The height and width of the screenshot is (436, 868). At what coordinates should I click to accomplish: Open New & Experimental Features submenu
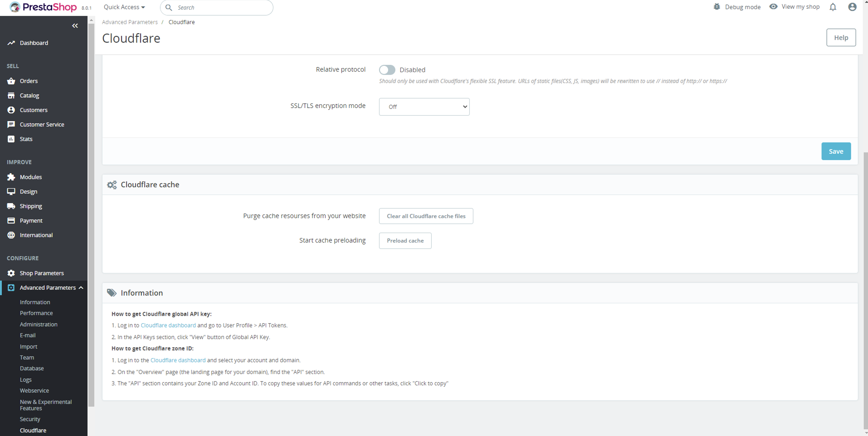[x=46, y=405]
